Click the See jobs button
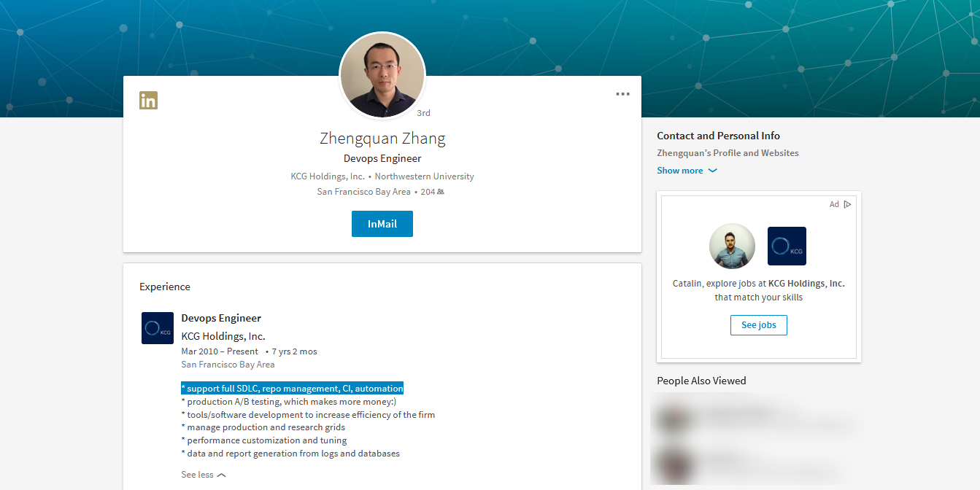Viewport: 980px width, 490px height. pyautogui.click(x=759, y=325)
